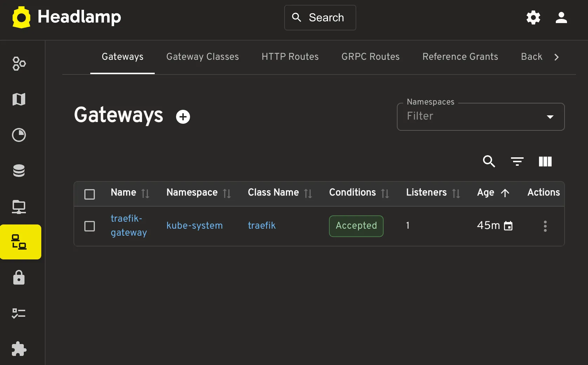Switch to the GRPC Routes tab
The image size is (588, 365).
pos(370,57)
